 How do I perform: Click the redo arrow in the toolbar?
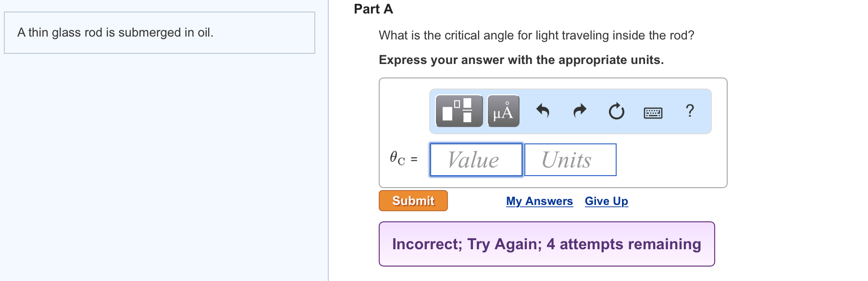(x=580, y=111)
